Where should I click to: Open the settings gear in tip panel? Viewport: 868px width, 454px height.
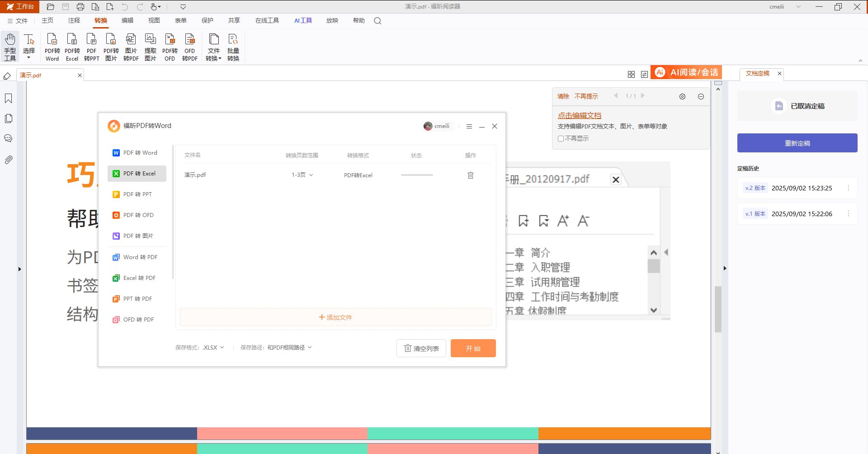pos(683,96)
